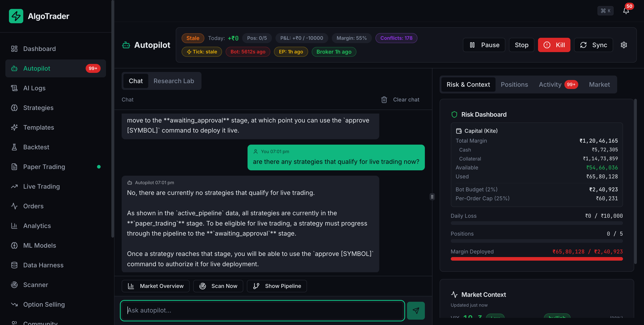The height and width of the screenshot is (325, 644).
Task: Click the Scan Now button
Action: (x=218, y=286)
